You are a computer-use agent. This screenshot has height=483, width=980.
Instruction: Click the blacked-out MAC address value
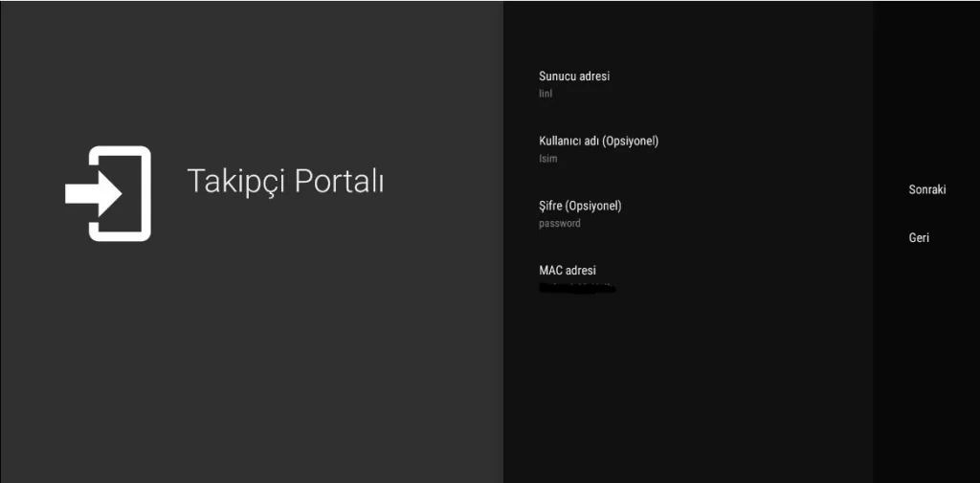coord(577,288)
